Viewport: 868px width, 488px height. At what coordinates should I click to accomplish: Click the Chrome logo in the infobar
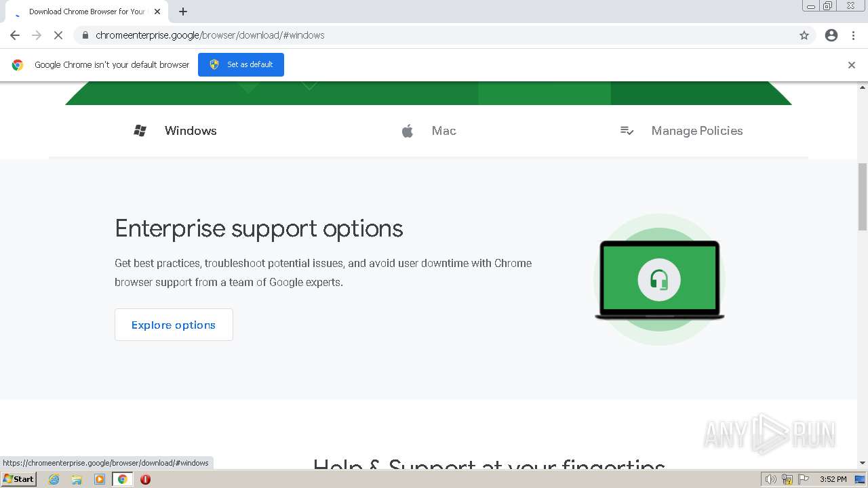(18, 65)
